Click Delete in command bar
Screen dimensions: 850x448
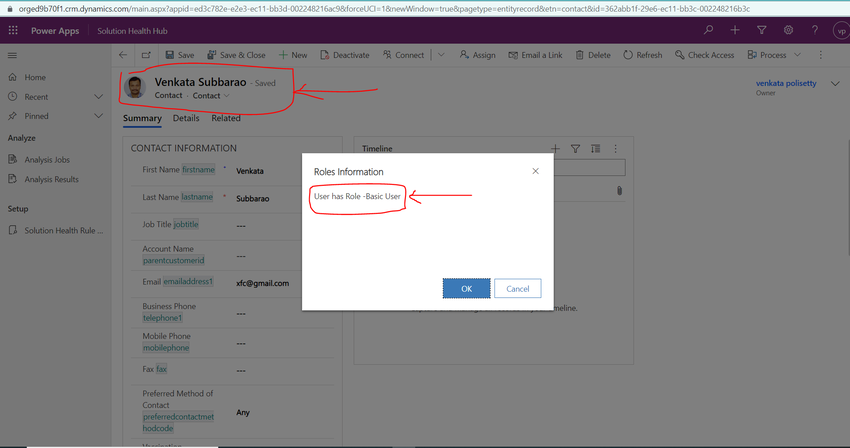593,55
